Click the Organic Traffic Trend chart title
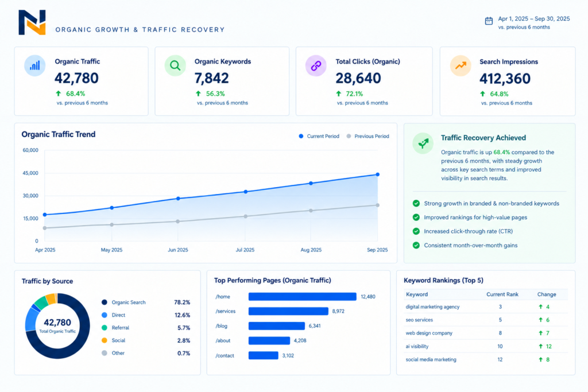 [x=59, y=134]
